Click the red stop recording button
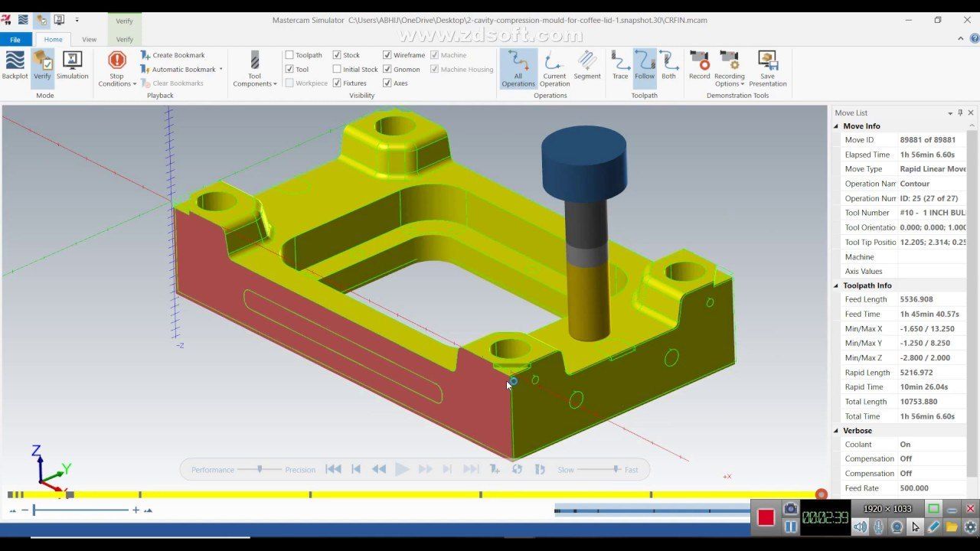The height and width of the screenshot is (551, 980). point(766,517)
